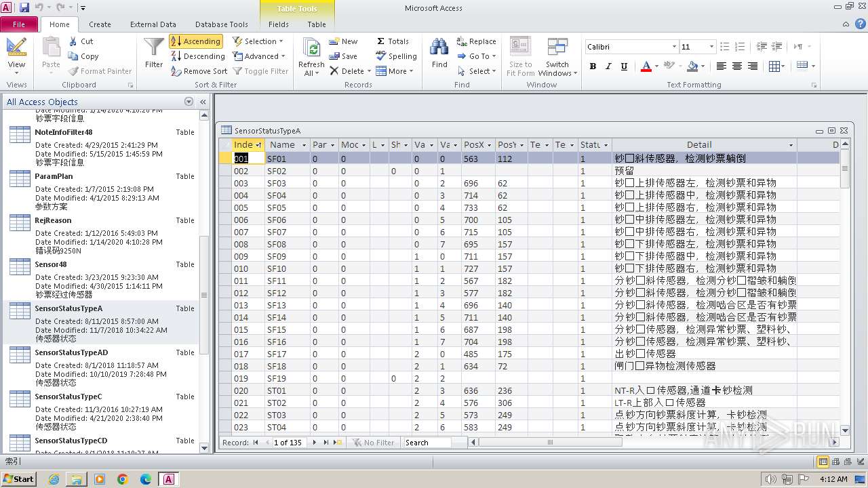Go to the first record
This screenshot has width=868, height=488.
[x=256, y=443]
